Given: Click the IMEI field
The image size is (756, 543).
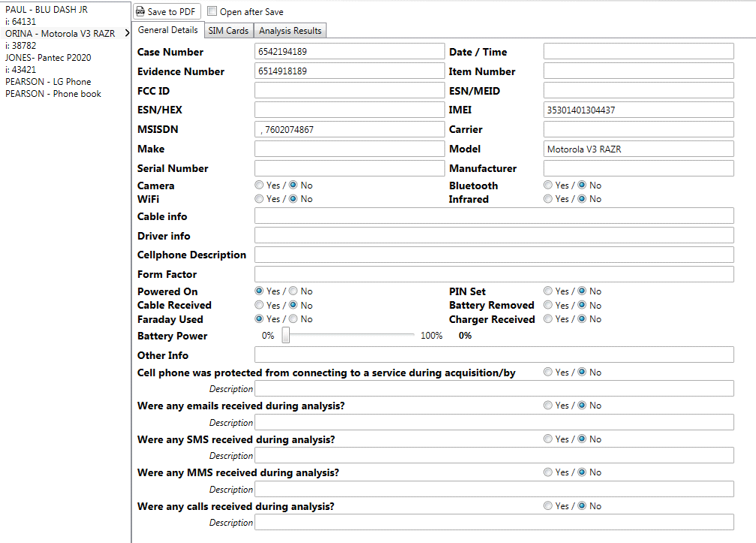Looking at the screenshot, I should coord(639,110).
